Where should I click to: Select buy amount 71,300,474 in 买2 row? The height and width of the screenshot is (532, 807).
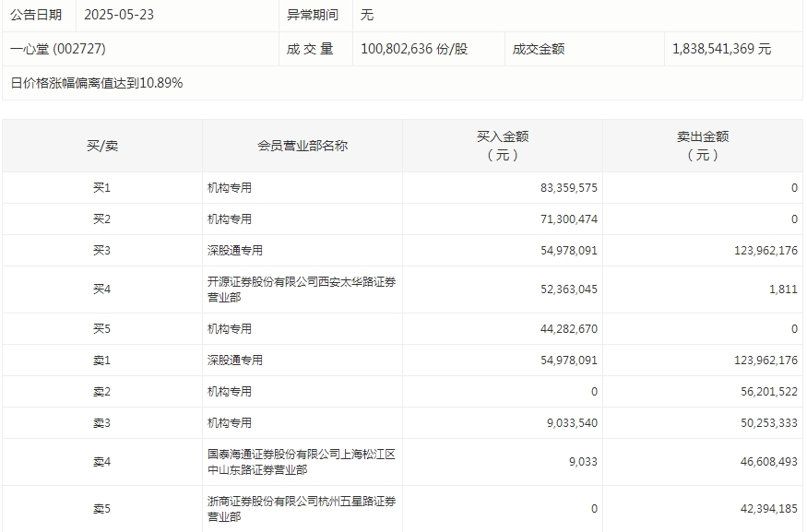[x=568, y=219]
